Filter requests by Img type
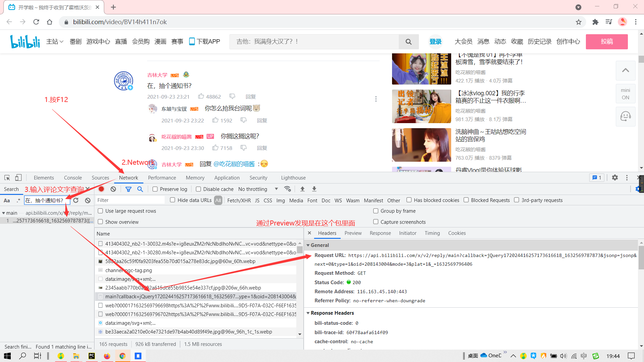The width and height of the screenshot is (644, 362). (281, 201)
